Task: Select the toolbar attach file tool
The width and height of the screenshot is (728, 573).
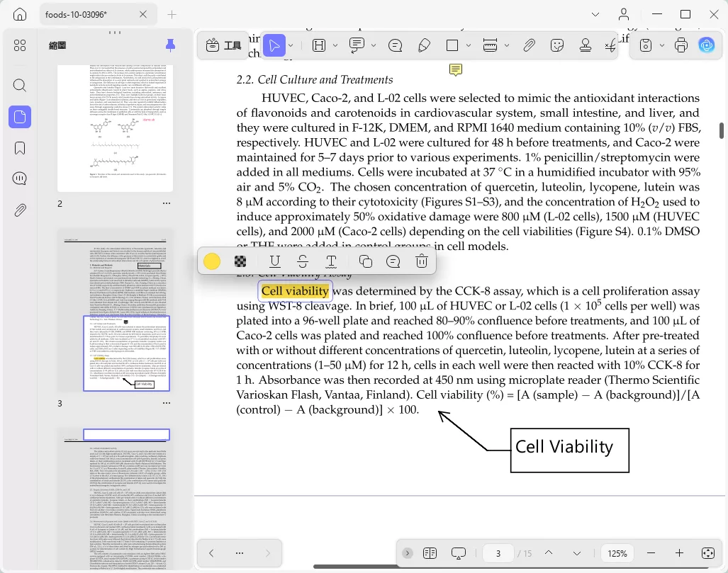Action: click(x=529, y=45)
